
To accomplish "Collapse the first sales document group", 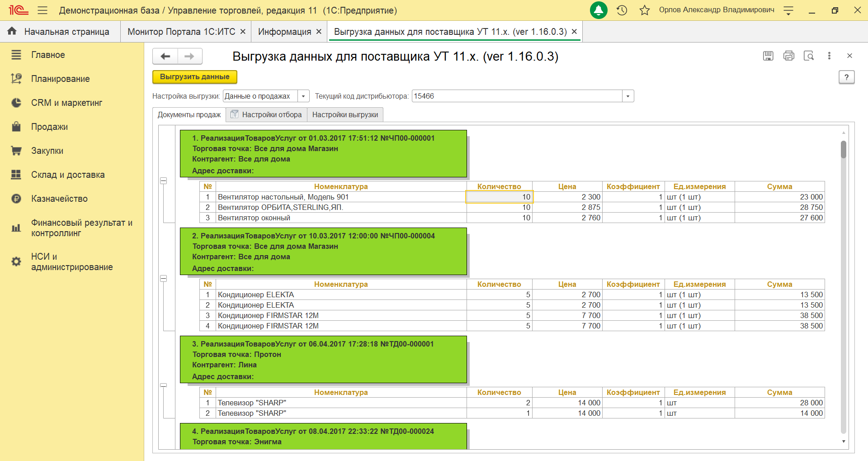I will tap(164, 181).
